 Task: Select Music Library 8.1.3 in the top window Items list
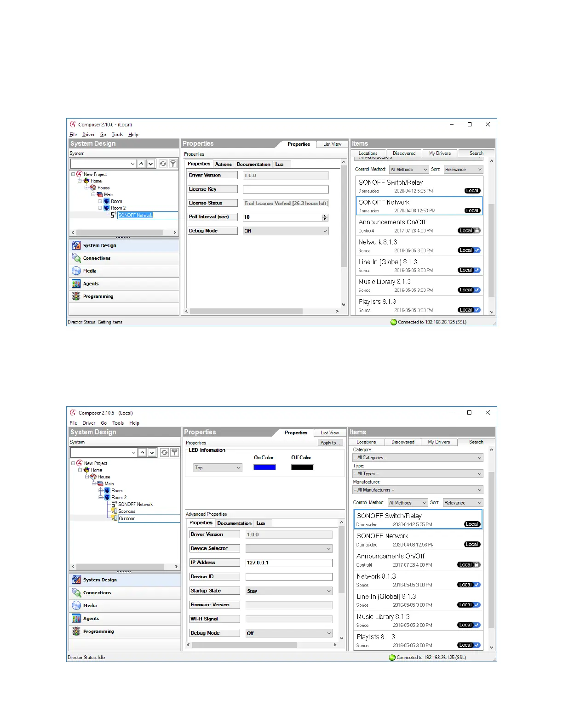point(419,285)
